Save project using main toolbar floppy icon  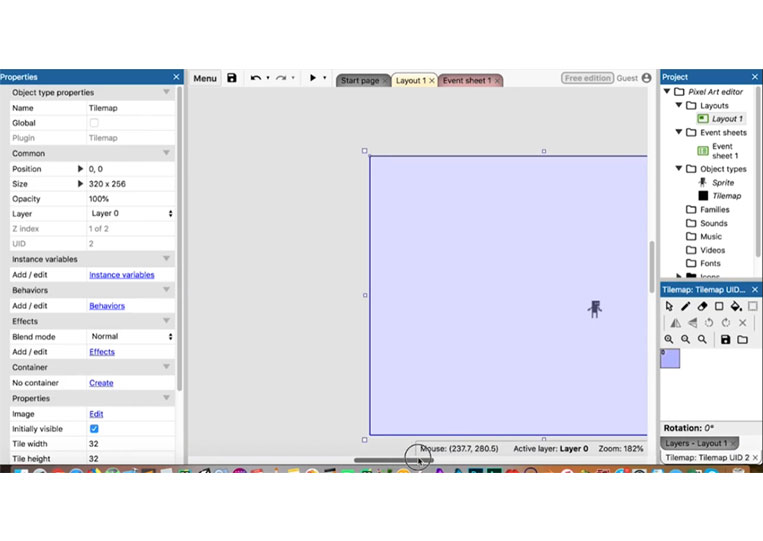(232, 78)
